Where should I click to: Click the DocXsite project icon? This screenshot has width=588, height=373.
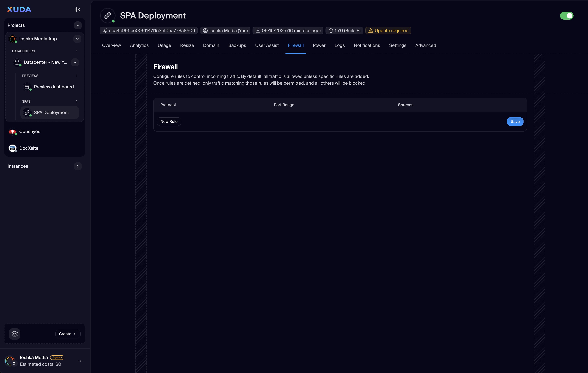point(12,148)
